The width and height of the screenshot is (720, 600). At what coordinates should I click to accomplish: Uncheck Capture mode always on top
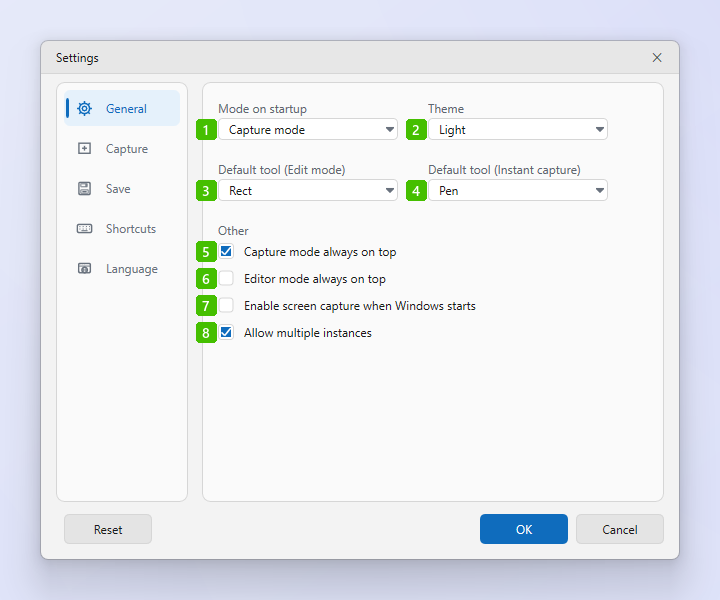point(226,251)
